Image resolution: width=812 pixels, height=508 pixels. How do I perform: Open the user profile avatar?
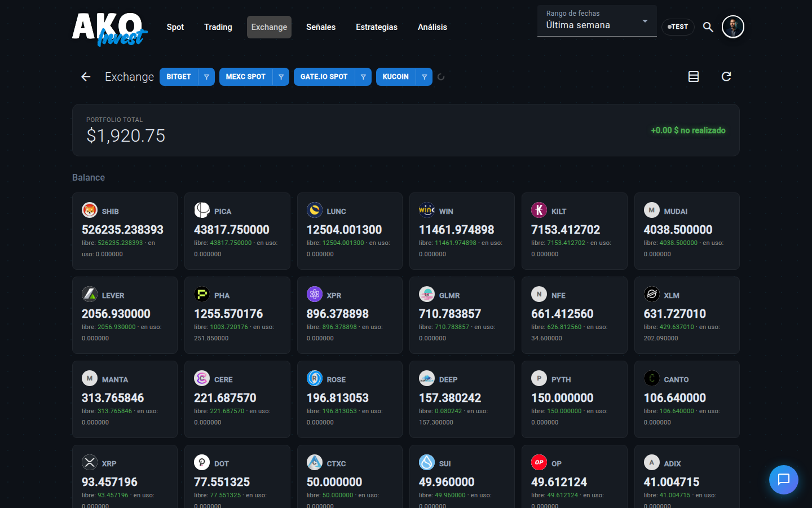click(733, 27)
